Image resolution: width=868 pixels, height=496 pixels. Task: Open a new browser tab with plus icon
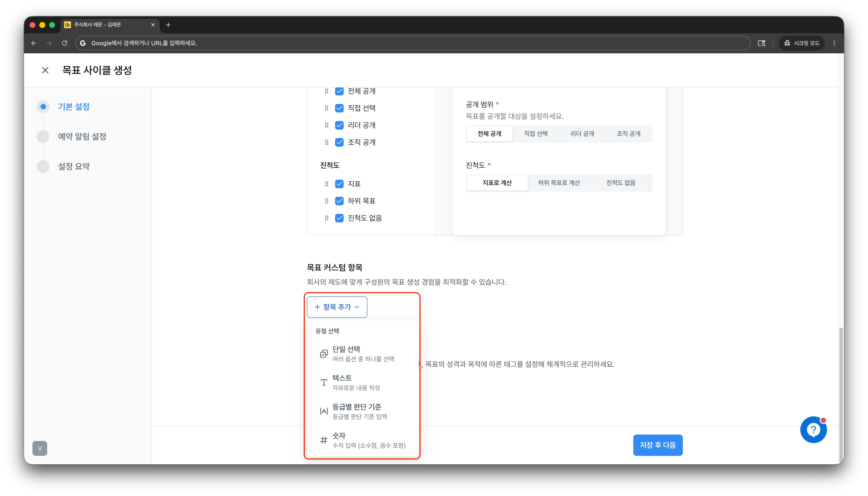tap(168, 25)
